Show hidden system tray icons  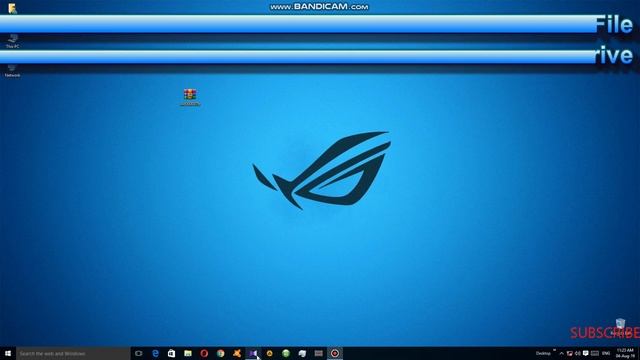[x=562, y=353]
